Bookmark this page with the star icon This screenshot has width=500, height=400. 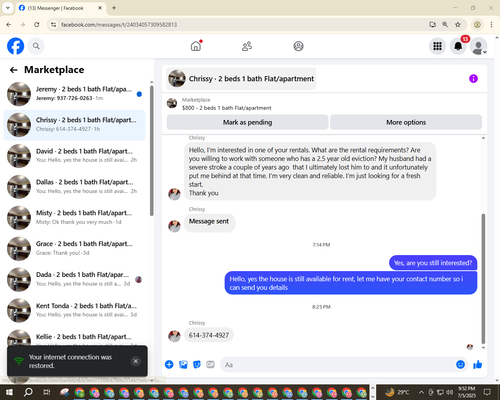pyautogui.click(x=458, y=25)
